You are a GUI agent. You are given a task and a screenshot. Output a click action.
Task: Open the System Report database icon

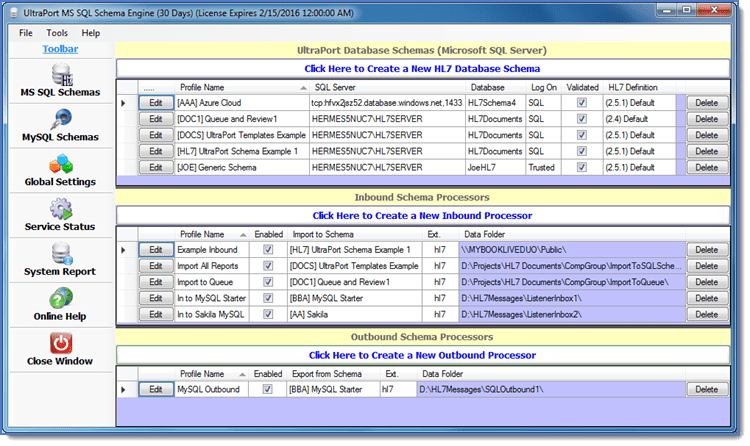(62, 254)
